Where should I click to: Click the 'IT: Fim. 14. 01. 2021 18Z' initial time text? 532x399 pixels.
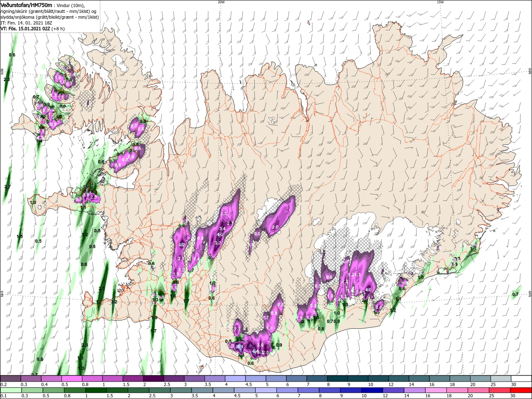pos(27,23)
